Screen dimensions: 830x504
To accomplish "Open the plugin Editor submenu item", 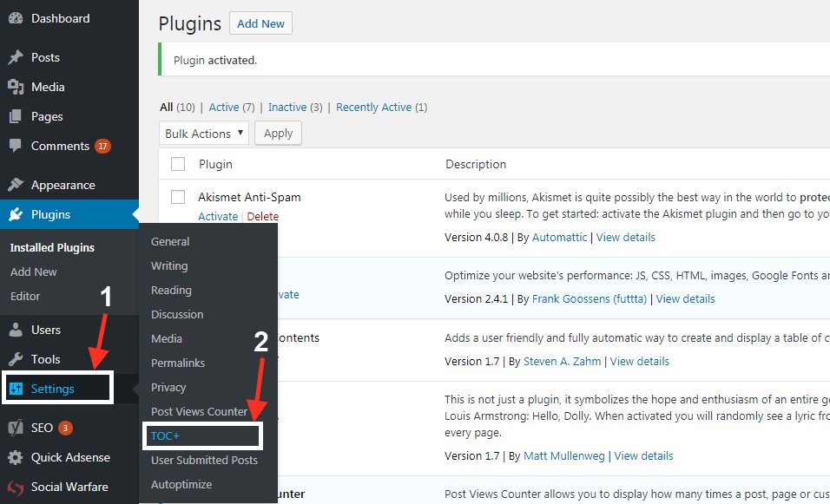I will click(25, 296).
